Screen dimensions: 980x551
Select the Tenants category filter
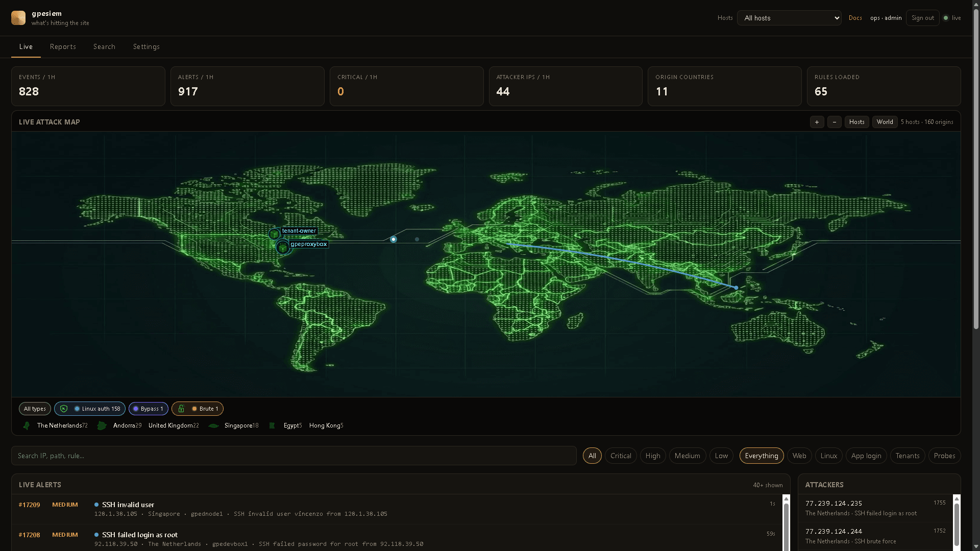pos(908,456)
